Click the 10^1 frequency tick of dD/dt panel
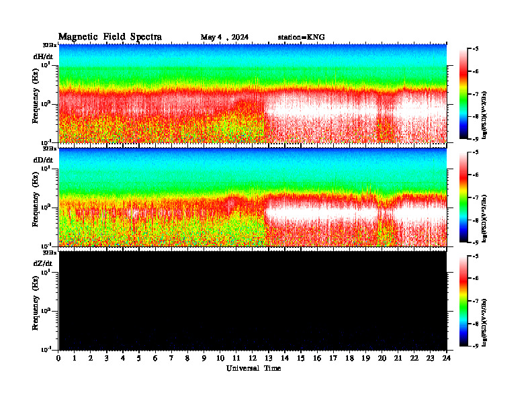Viewport: 532px width, 411px height. [46, 169]
